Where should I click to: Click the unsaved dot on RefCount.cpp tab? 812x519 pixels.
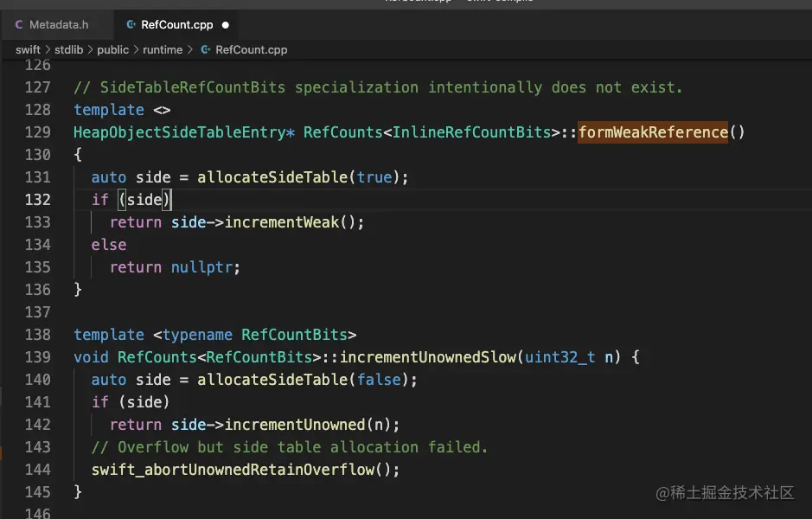(x=226, y=25)
